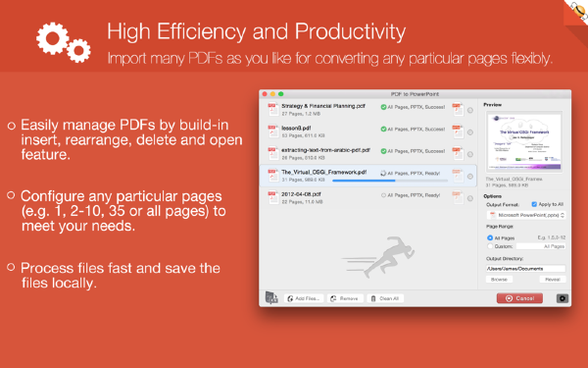Screen dimensions: 588x368
Task: Click the PDF to PowerPoint window title
Action: point(415,94)
